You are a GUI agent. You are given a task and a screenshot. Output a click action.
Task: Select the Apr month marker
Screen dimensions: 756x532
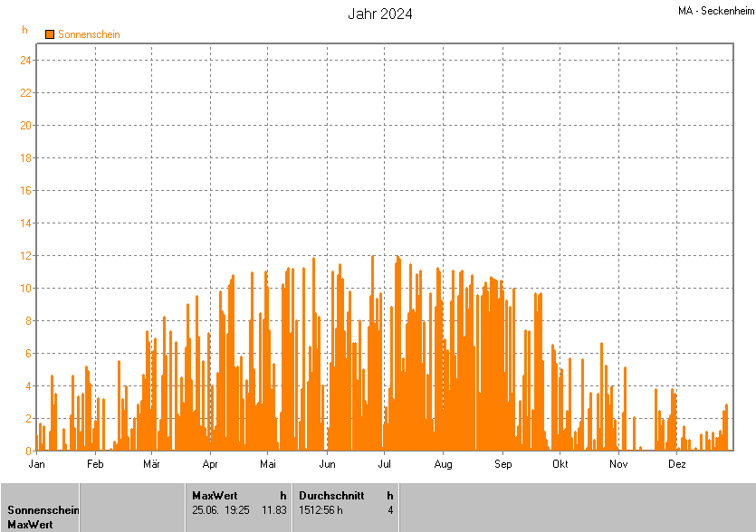point(210,464)
